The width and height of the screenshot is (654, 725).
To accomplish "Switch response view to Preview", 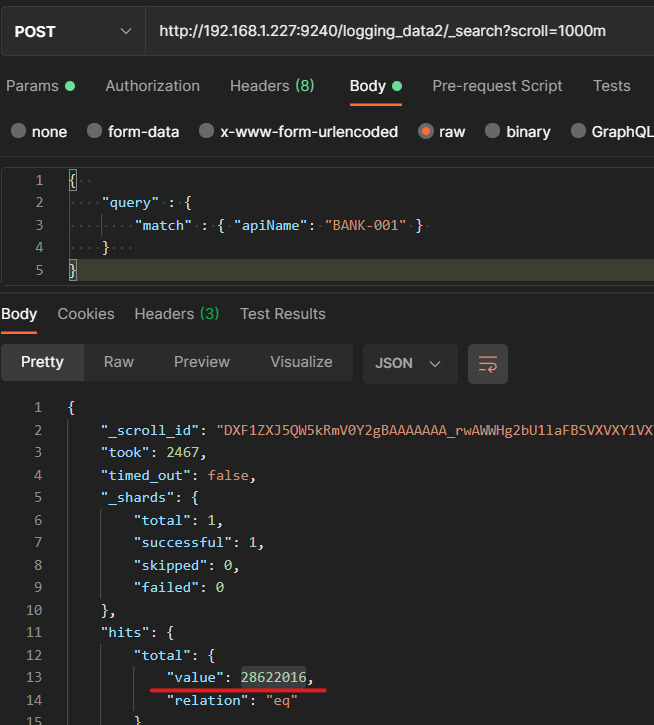I will click(201, 362).
